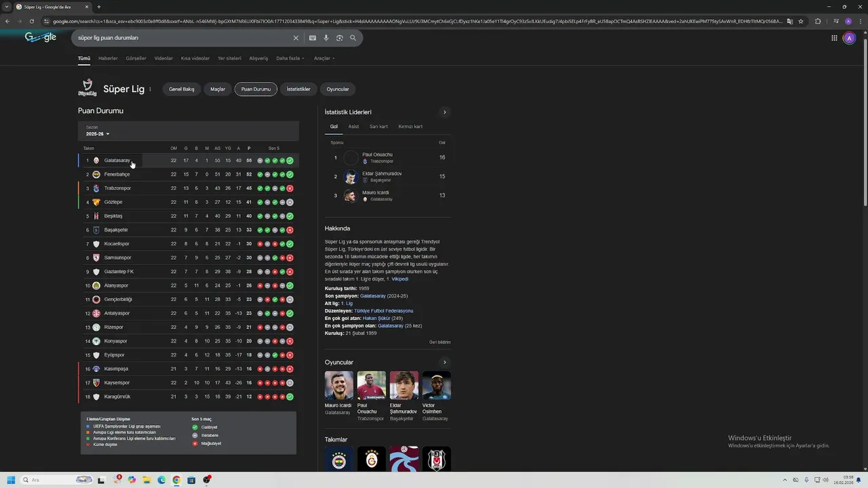
Task: Start voice search with the microphone
Action: click(x=326, y=38)
